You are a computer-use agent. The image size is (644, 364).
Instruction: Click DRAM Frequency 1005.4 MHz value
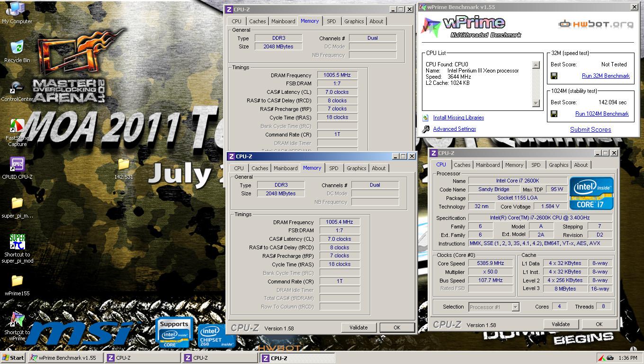click(x=340, y=222)
